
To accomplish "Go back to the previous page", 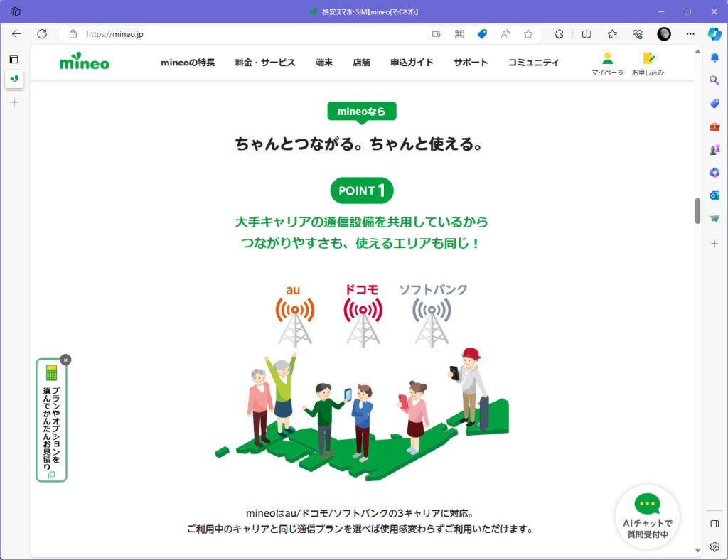I will 17,34.
